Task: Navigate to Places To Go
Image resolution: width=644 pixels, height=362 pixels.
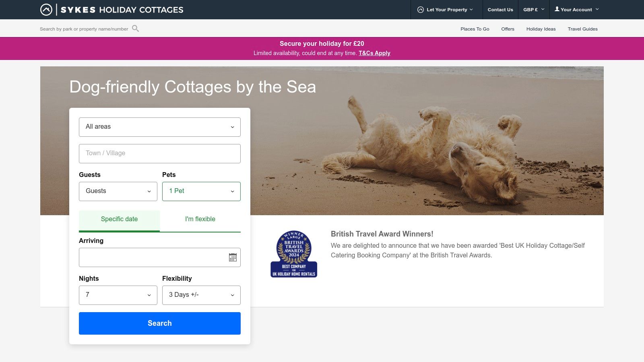Action: (475, 29)
